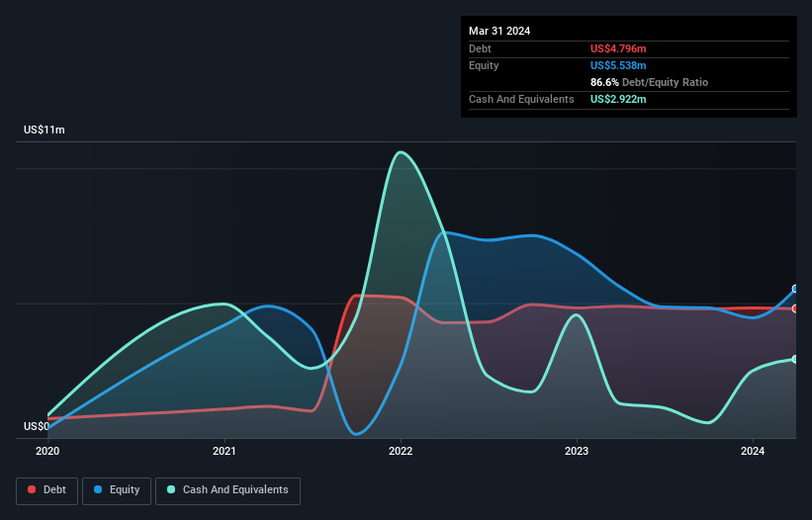Viewport: 812px width, 520px height.
Task: Toggle the Equity series legend button
Action: [x=117, y=490]
